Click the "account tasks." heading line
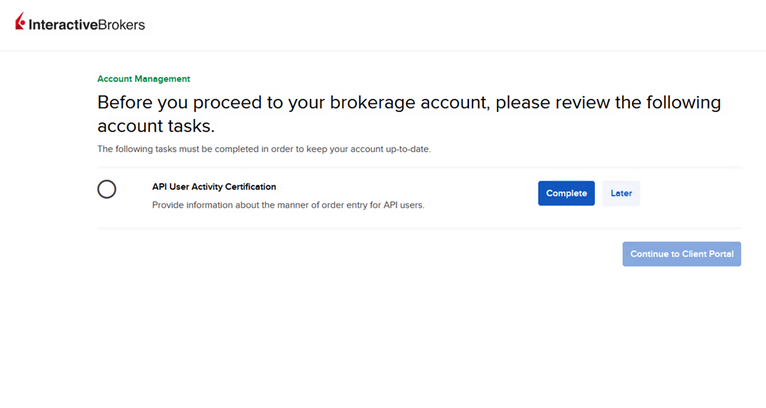The width and height of the screenshot is (766, 408). click(x=155, y=127)
